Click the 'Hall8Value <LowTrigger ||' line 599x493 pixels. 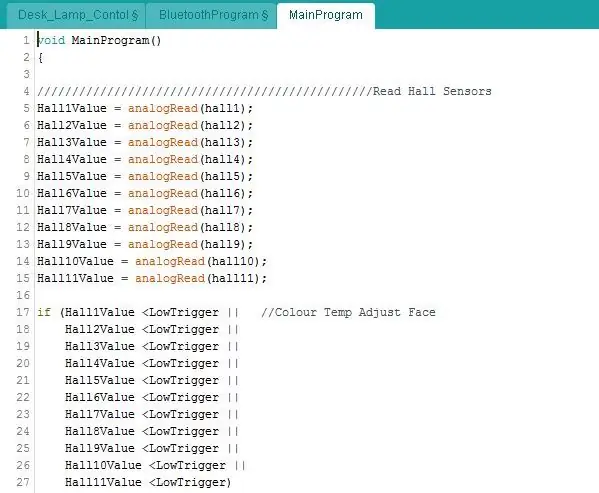coord(152,431)
